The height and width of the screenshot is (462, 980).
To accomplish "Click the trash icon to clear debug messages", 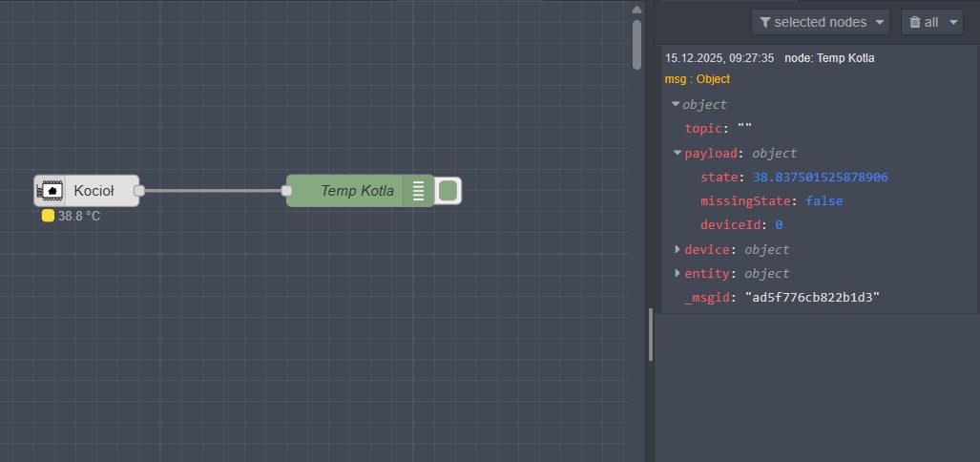I will click(x=915, y=22).
